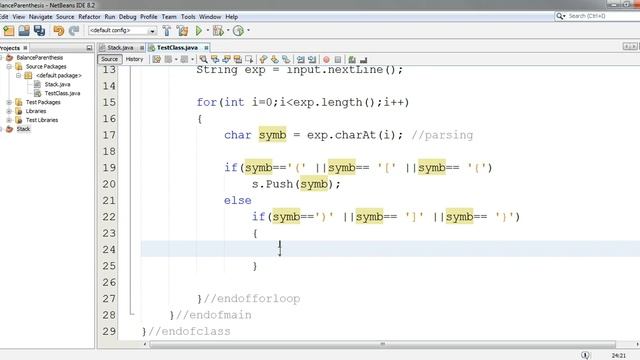Click the Shift Line Right icon
The width and height of the screenshot is (640, 360).
point(312,60)
